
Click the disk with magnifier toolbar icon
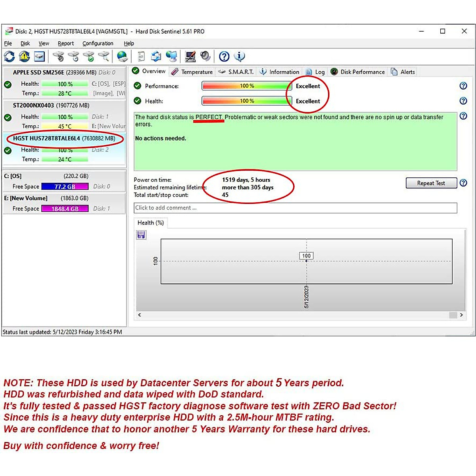coord(104,57)
